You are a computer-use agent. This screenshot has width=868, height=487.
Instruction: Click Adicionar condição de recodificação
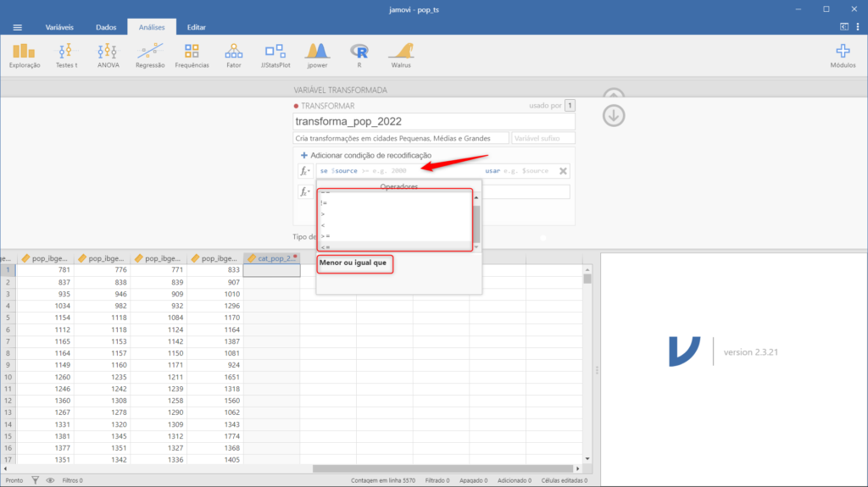(366, 156)
